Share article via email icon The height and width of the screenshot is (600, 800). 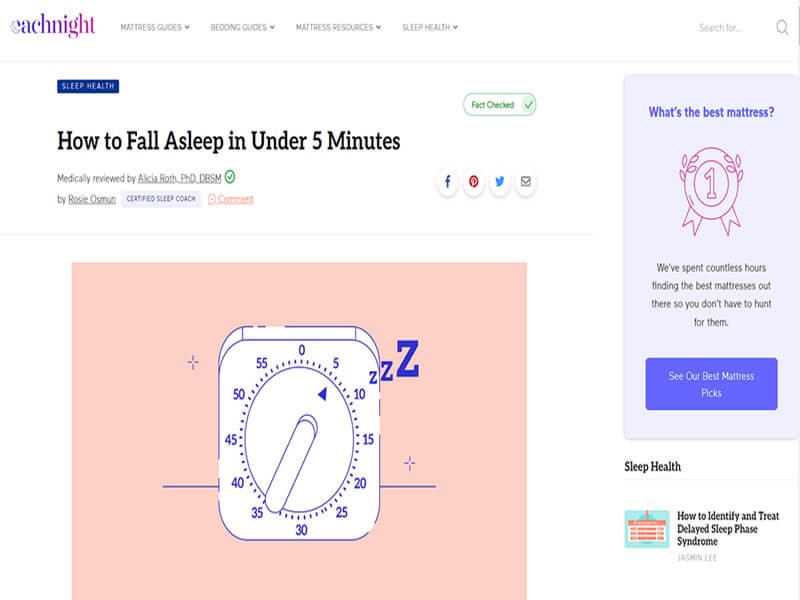click(x=526, y=182)
